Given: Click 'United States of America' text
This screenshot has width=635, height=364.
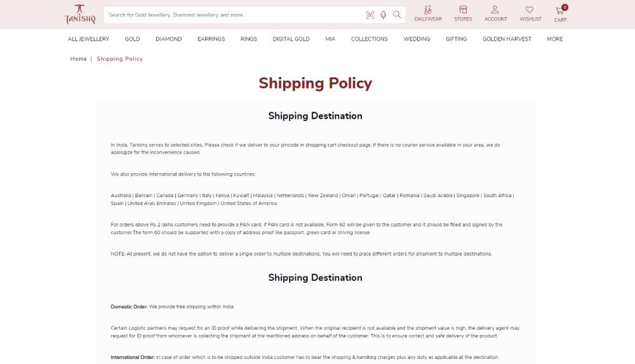Looking at the screenshot, I should tap(249, 204).
